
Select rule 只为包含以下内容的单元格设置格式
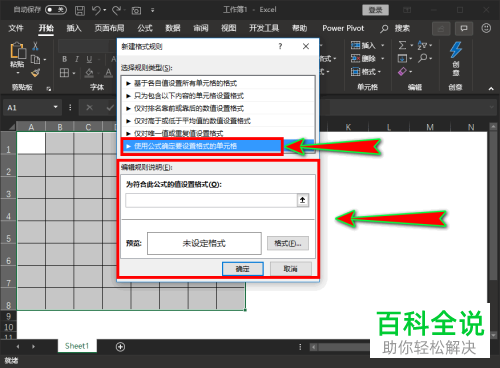coord(218,96)
